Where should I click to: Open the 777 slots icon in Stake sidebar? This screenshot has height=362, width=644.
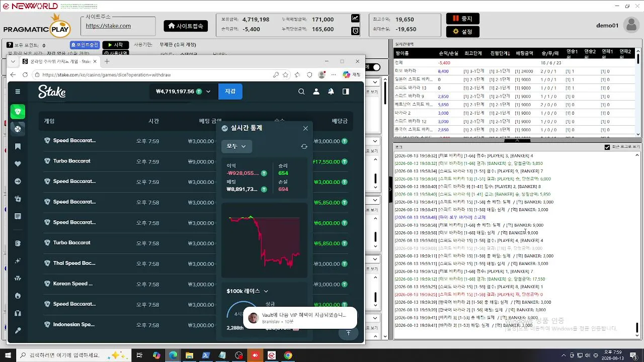point(18,278)
